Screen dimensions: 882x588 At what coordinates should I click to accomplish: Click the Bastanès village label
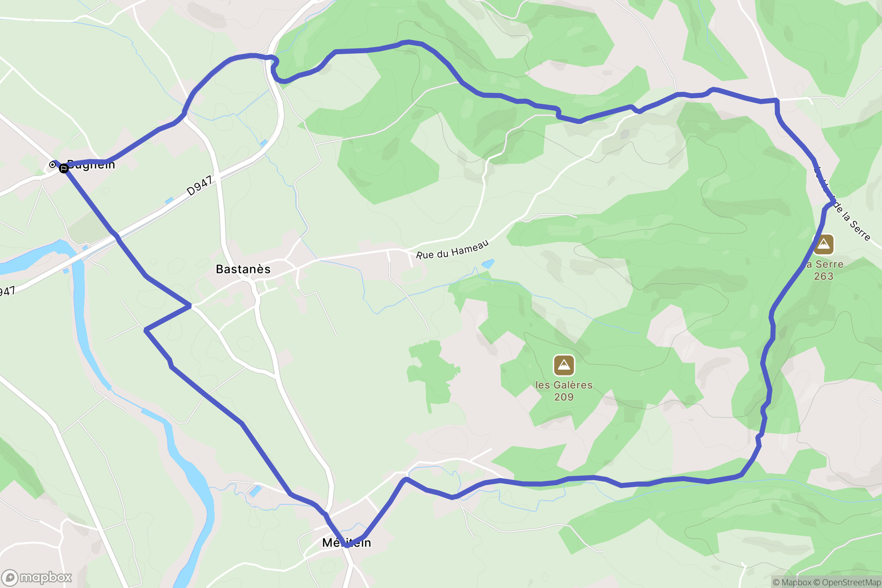click(243, 269)
